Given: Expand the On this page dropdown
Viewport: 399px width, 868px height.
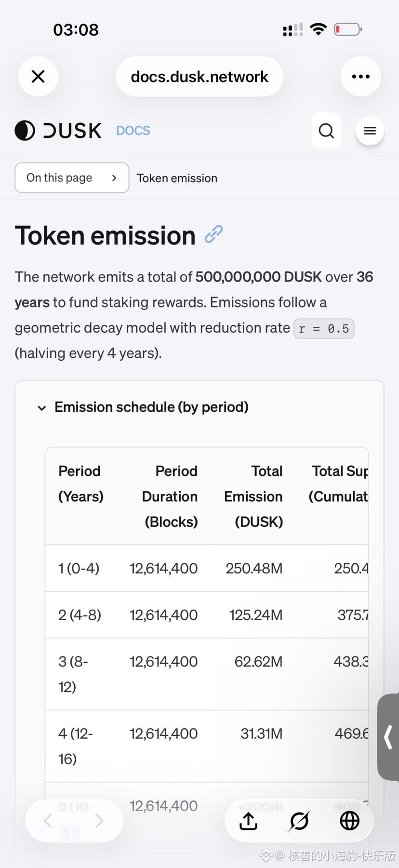Looking at the screenshot, I should [72, 178].
